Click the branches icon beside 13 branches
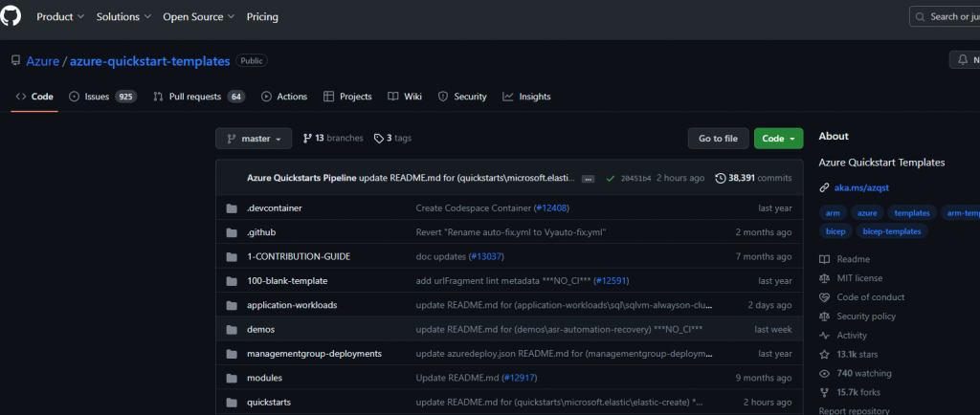 tap(307, 139)
